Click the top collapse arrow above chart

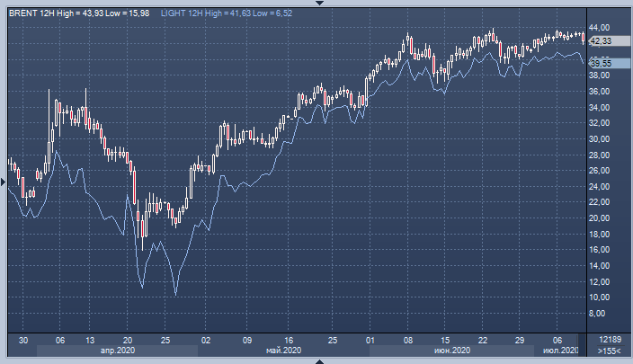[x=316, y=4]
